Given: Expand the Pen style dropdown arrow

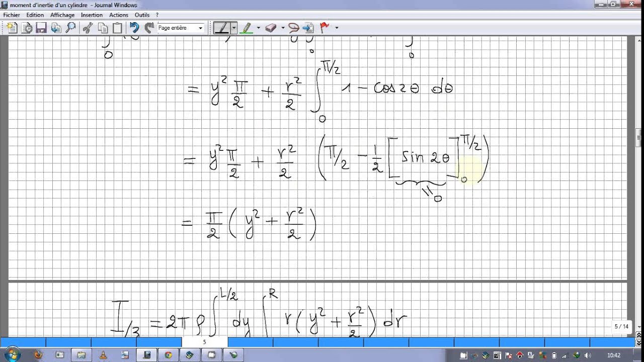Looking at the screenshot, I should click(234, 28).
